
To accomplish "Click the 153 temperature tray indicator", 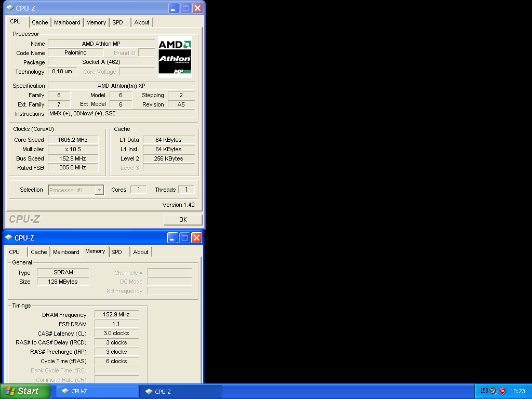I will 484,391.
